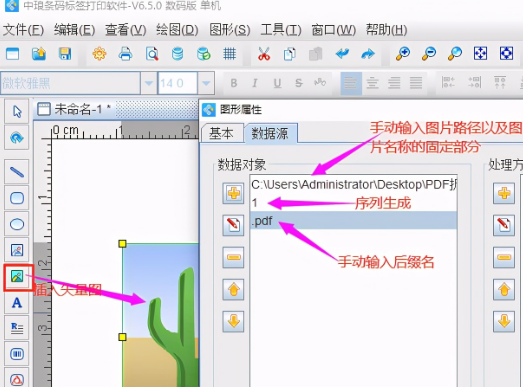Click the database refresh icon
The image size is (523, 387).
tap(203, 54)
